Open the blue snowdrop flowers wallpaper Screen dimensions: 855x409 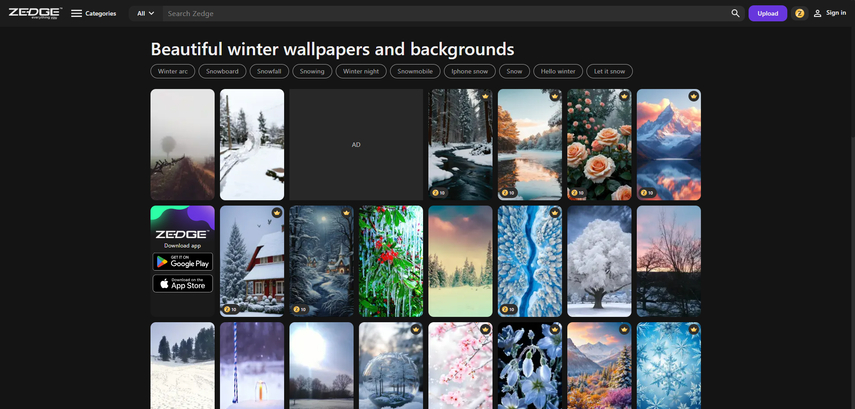pyautogui.click(x=530, y=365)
